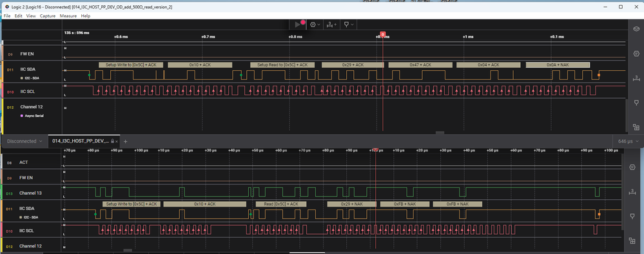Viewport: 644px width, 254px height.
Task: Open the Help menu
Action: 86,15
